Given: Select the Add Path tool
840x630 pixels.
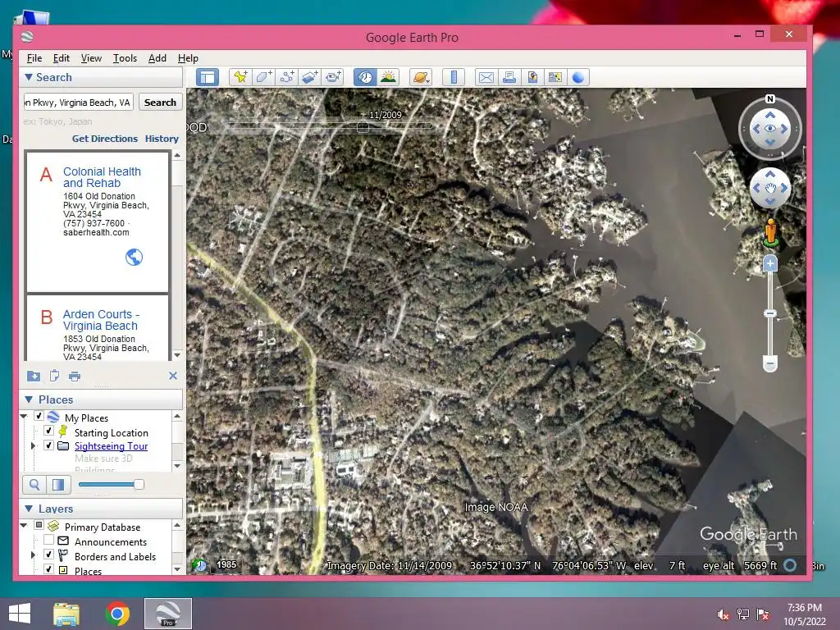Looking at the screenshot, I should (286, 77).
